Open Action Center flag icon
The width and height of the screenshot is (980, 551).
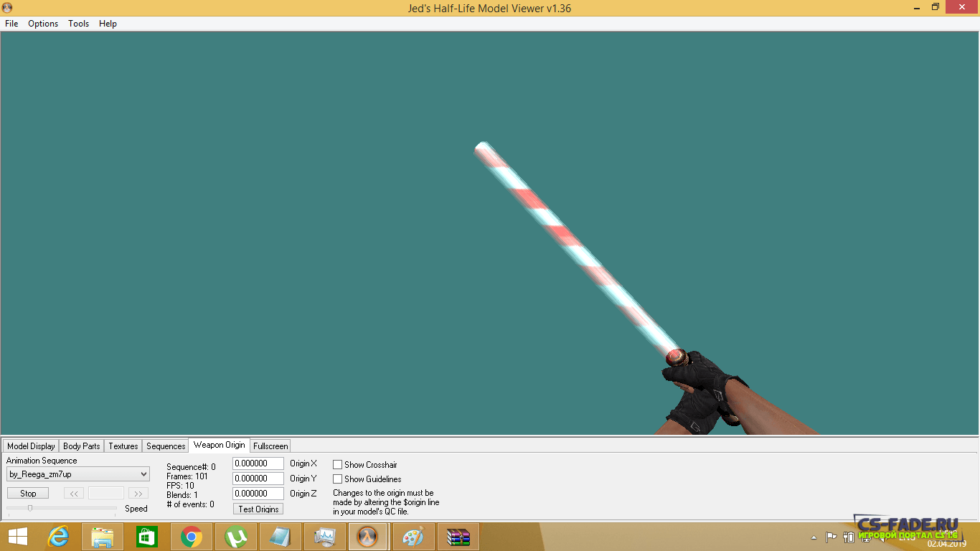(x=831, y=537)
